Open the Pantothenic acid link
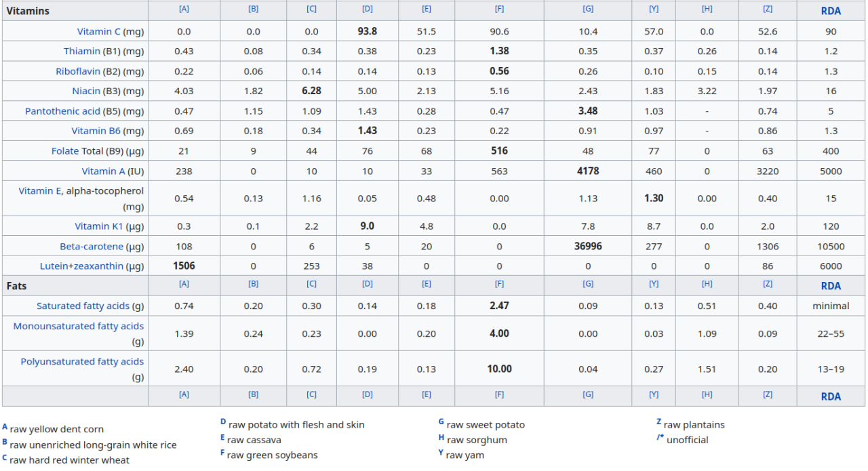This screenshot has height=471, width=868. pyautogui.click(x=62, y=111)
